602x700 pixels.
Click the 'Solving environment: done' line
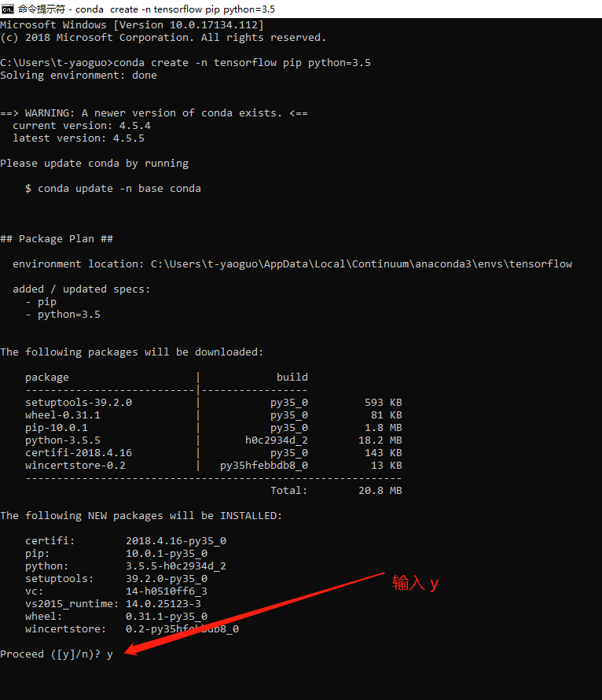pos(79,76)
